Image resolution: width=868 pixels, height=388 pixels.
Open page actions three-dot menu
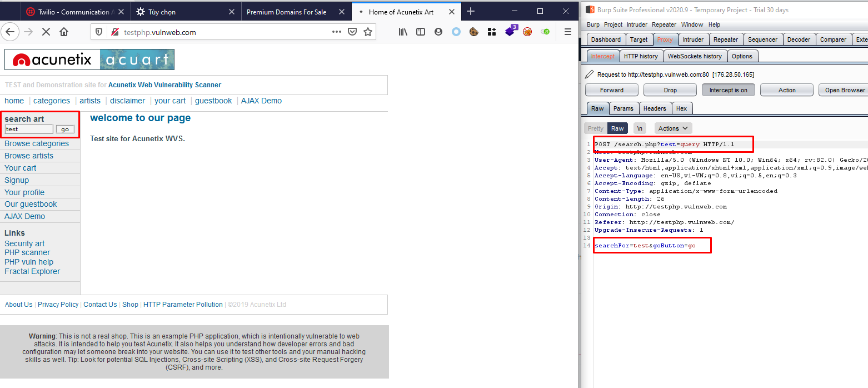tap(337, 32)
